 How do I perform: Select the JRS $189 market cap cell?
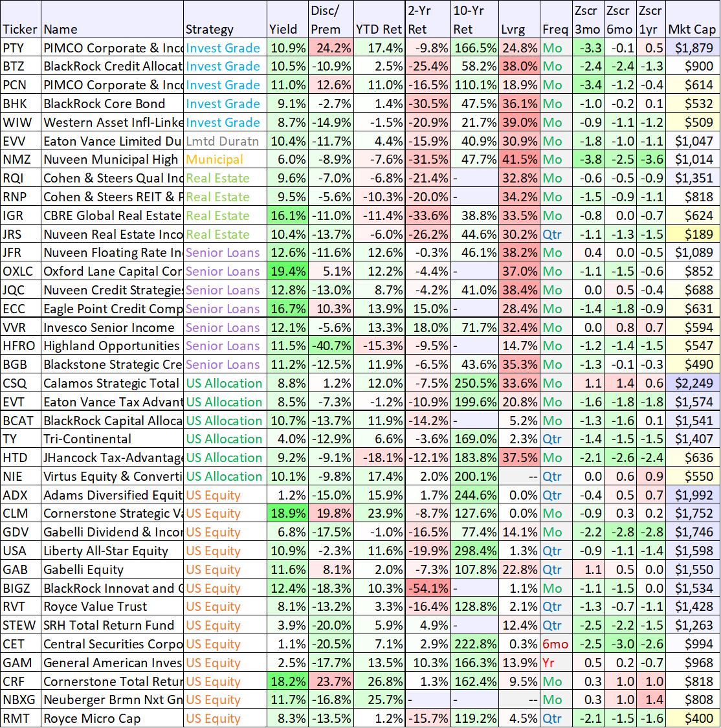click(x=693, y=234)
